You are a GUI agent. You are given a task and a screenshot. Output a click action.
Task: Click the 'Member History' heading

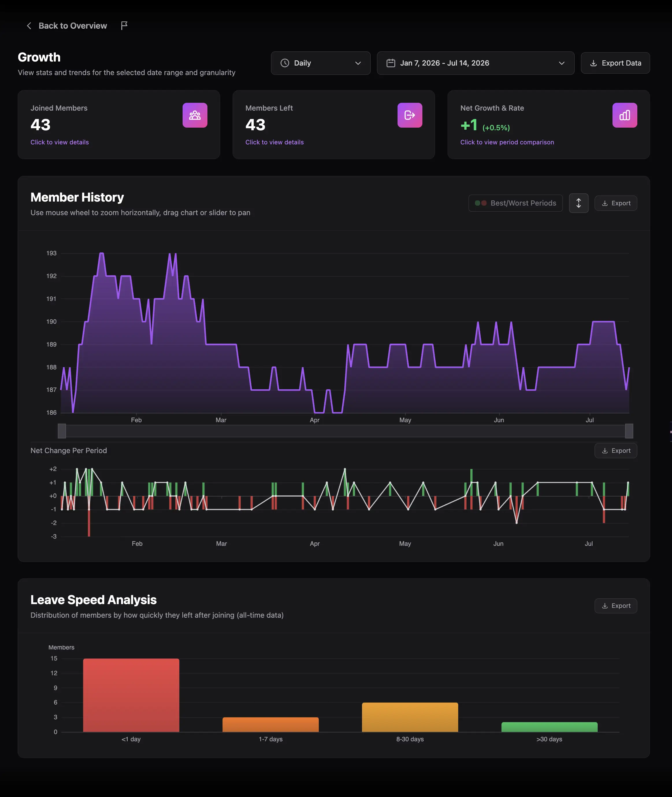(77, 197)
